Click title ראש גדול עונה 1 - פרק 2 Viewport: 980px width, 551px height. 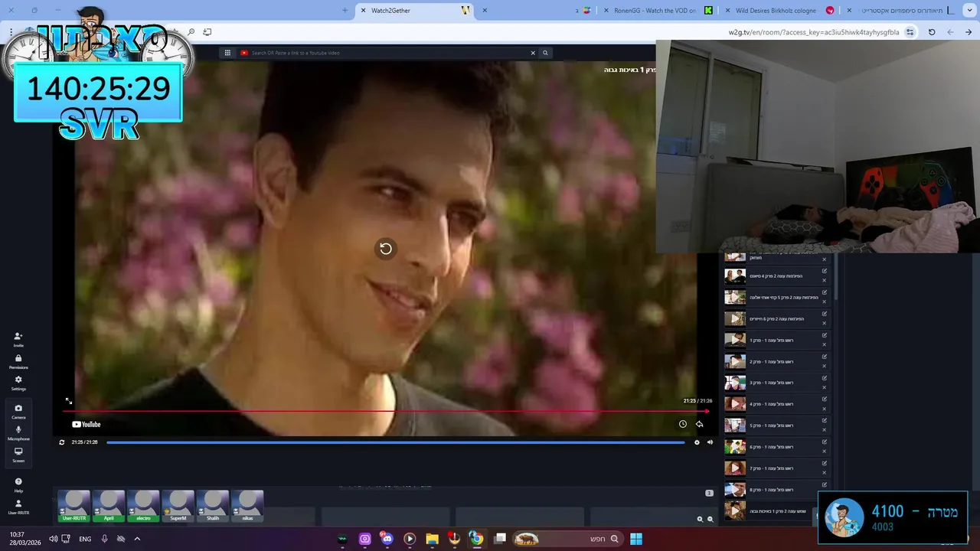point(772,361)
